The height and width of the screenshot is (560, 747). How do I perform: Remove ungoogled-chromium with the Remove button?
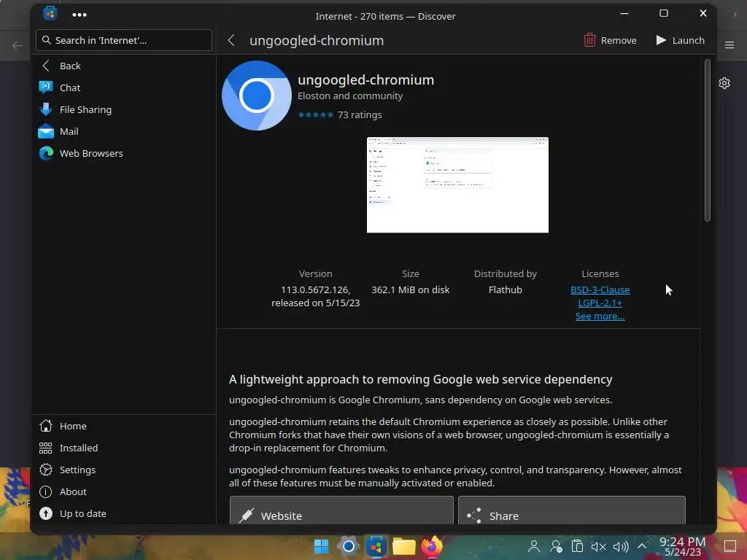611,41
